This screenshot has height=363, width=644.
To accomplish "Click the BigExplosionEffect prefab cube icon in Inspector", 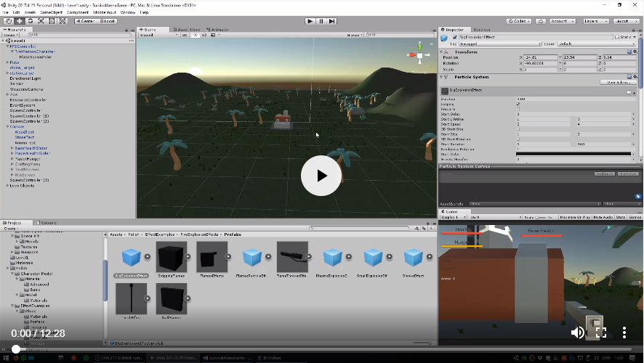I will pos(444,38).
